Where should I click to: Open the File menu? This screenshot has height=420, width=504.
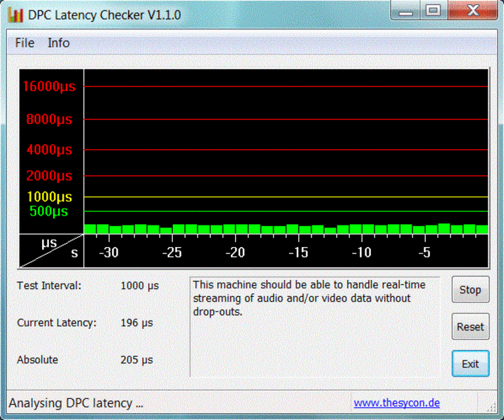pos(24,43)
